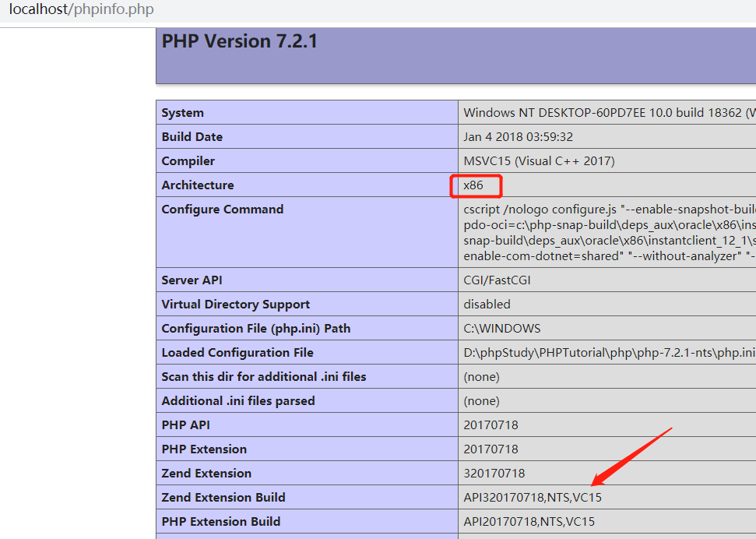Screen dimensions: 756x539
Task: Click Configuration File (php.ini) Path label
Action: tap(256, 329)
